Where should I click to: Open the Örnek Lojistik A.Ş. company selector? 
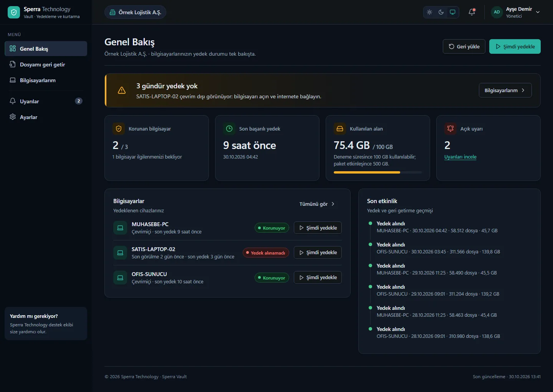tap(135, 12)
